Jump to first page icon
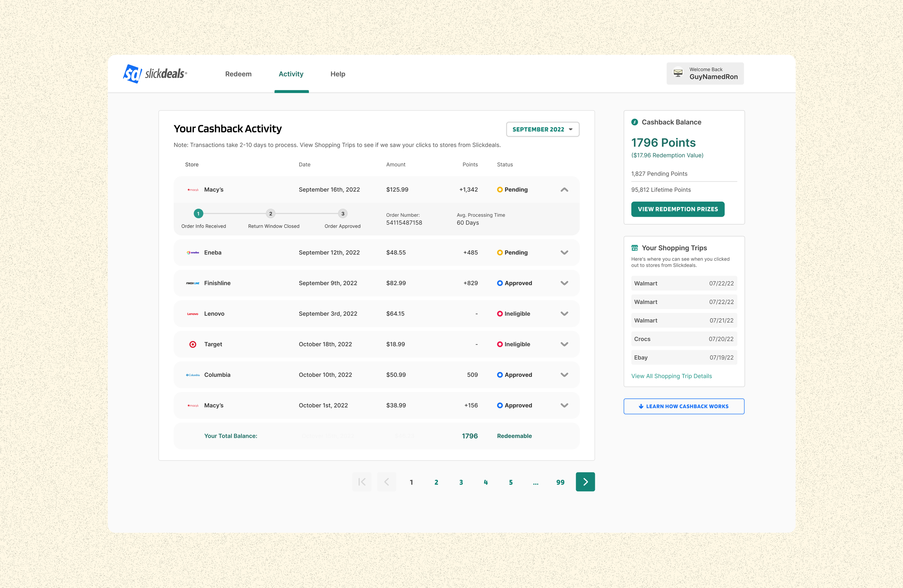The image size is (903, 588). click(362, 482)
